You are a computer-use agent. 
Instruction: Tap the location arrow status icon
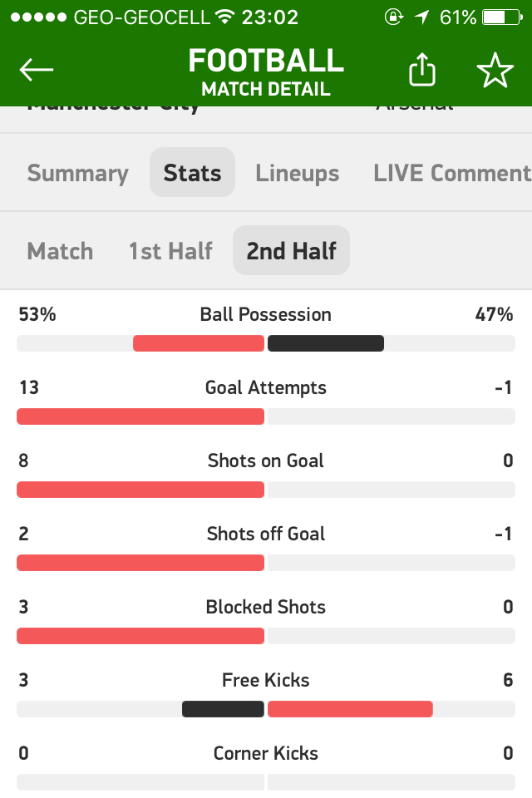[x=421, y=17]
